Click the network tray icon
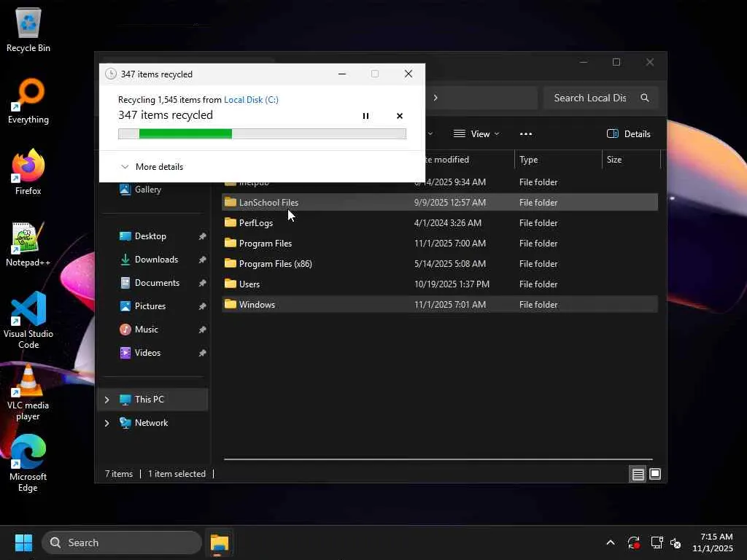 (657, 542)
